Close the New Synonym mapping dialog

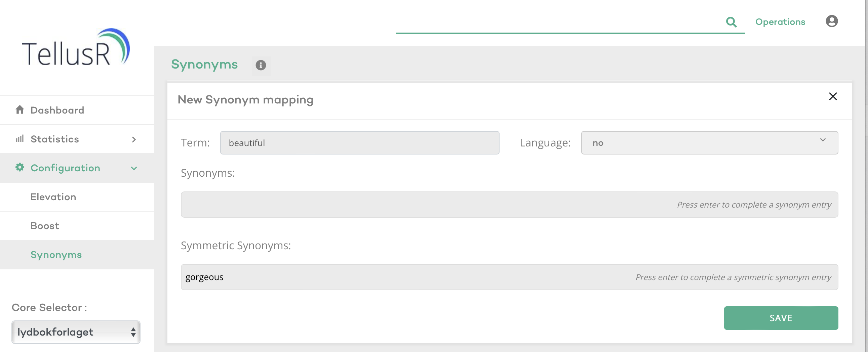(833, 97)
